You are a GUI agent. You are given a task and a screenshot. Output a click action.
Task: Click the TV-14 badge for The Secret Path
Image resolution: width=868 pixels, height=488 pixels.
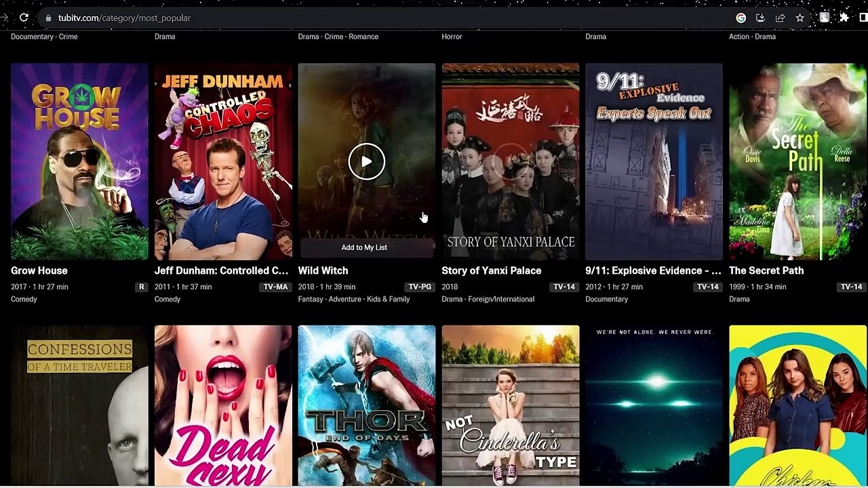tap(852, 287)
